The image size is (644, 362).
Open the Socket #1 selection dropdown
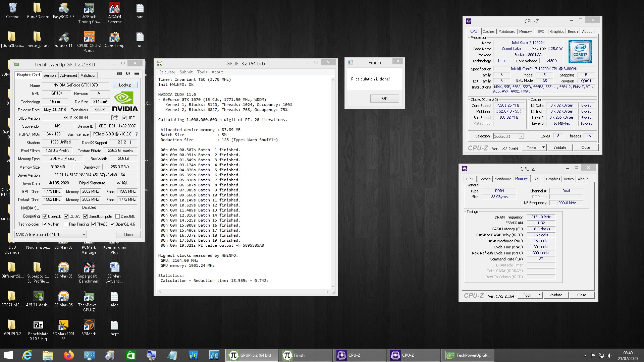[508, 136]
